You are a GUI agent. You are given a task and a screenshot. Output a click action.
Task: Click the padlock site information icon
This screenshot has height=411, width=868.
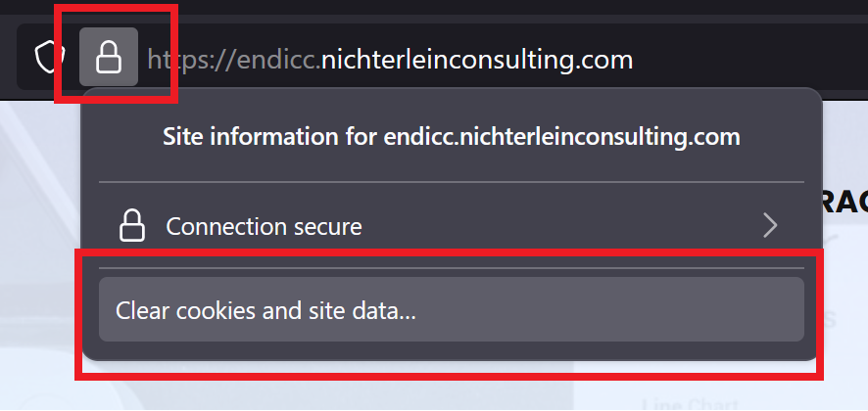tap(109, 59)
